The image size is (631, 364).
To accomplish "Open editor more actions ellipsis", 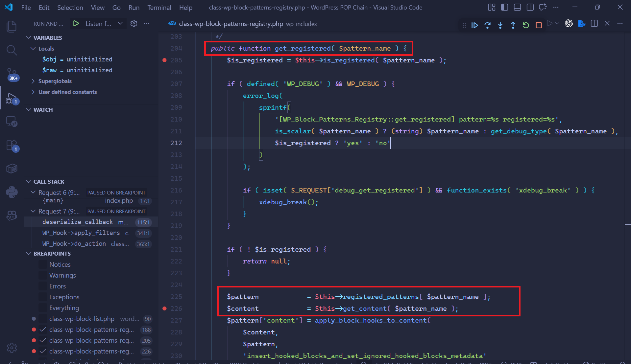I will pos(620,24).
